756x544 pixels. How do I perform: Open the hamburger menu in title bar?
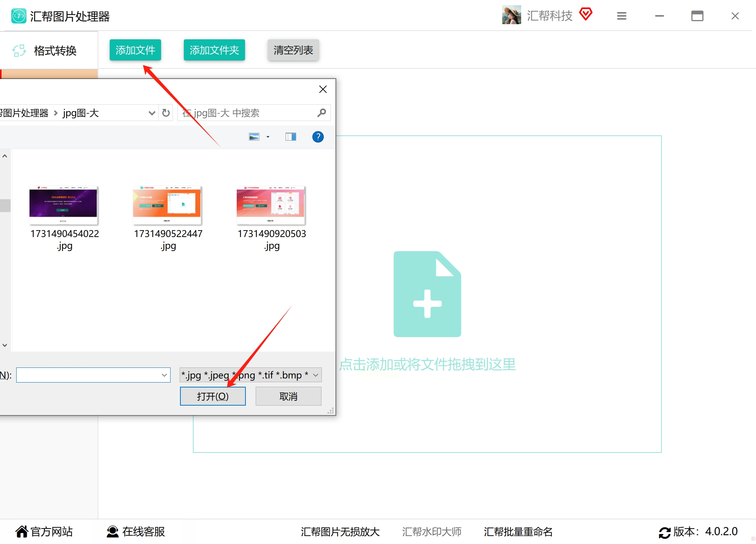(x=621, y=16)
